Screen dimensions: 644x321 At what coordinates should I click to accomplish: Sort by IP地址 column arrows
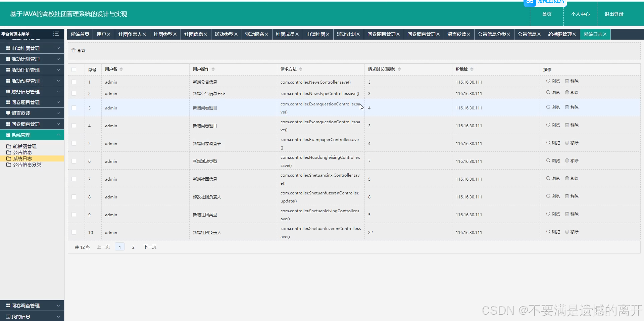pyautogui.click(x=472, y=69)
